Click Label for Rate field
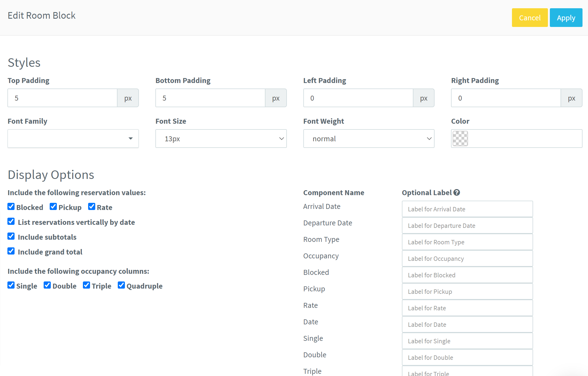 (467, 308)
